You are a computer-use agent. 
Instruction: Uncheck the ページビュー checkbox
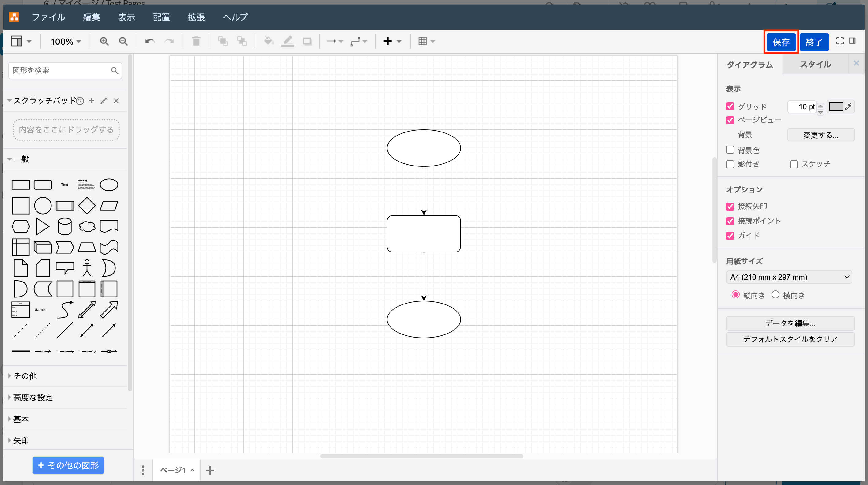pyautogui.click(x=730, y=120)
